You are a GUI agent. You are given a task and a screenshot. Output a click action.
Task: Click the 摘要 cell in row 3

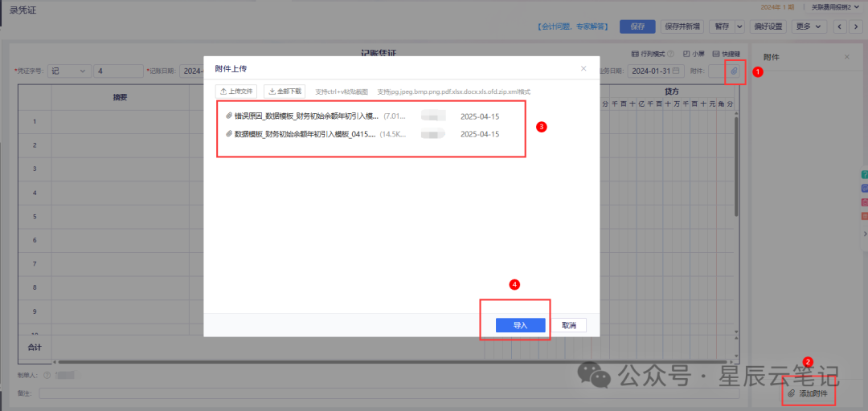(120, 168)
